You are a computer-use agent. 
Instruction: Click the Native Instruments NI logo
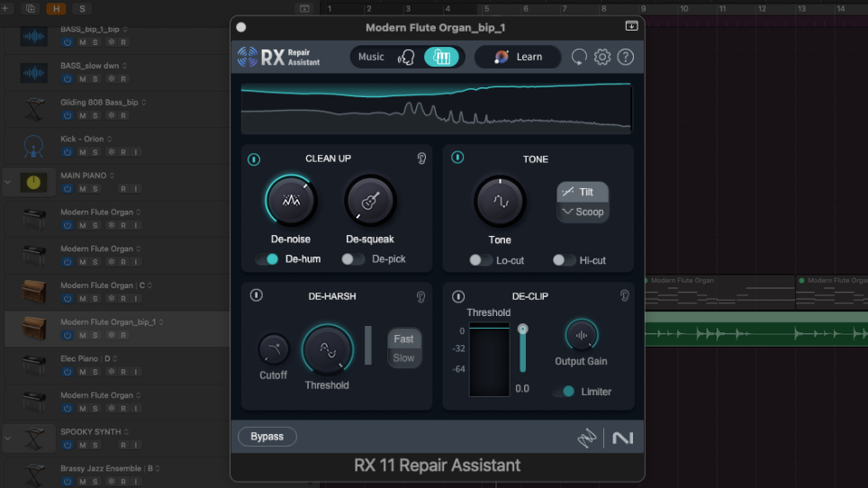[623, 438]
